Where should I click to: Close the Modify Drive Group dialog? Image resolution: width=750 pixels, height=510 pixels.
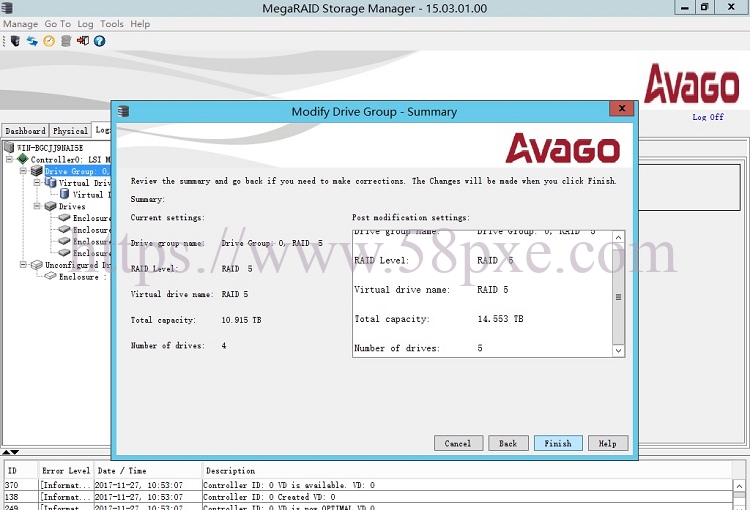tap(622, 109)
